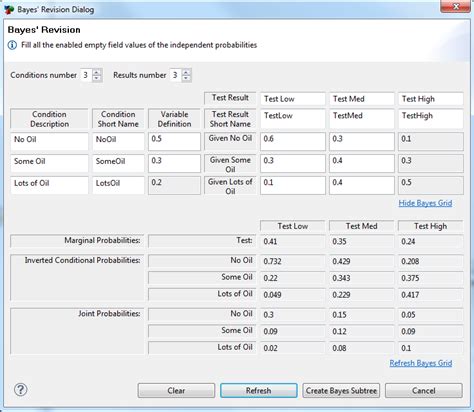This screenshot has width=474, height=412.
Task: Select the TestHigh short name field
Action: pyautogui.click(x=431, y=119)
